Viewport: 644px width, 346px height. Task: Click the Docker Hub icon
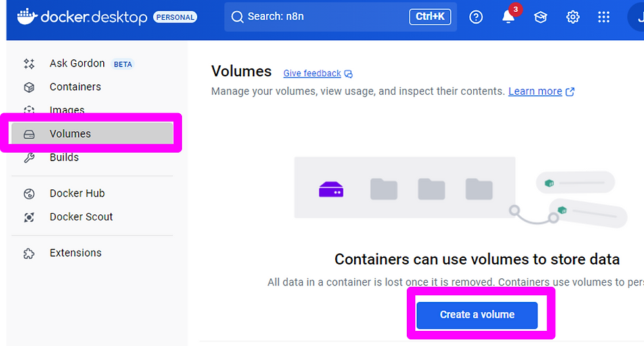29,193
